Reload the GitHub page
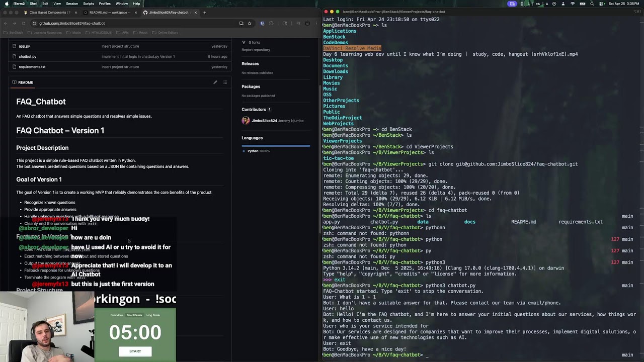The image size is (644, 362). click(23, 23)
